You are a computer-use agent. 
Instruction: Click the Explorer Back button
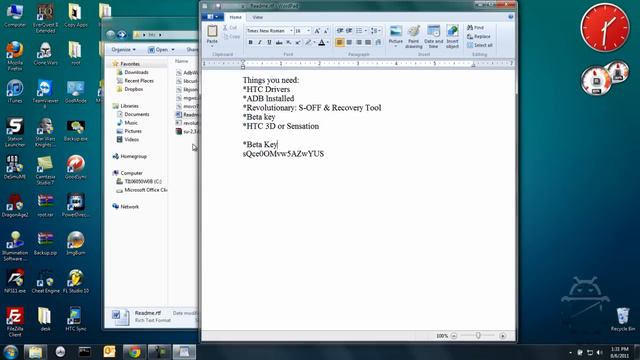111,35
